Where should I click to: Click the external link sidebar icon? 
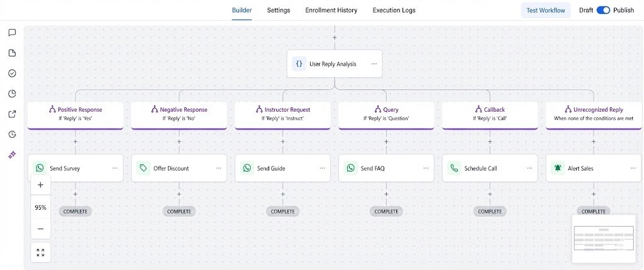click(12, 114)
